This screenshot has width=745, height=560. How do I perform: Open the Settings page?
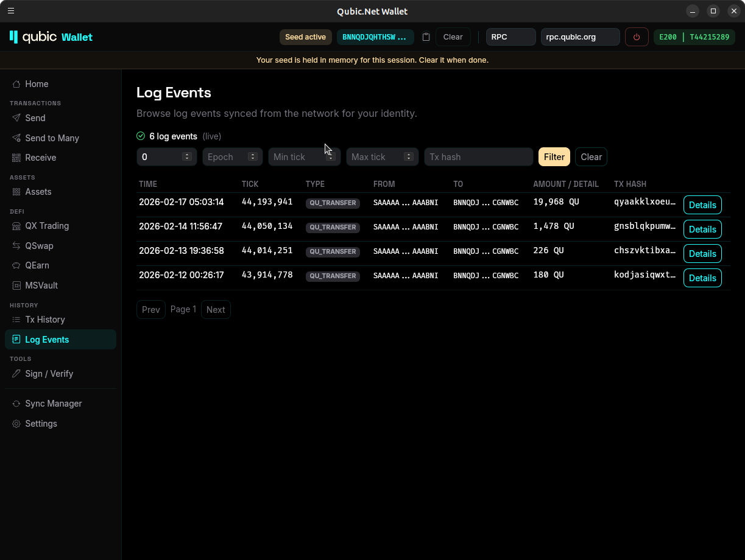pyautogui.click(x=41, y=424)
